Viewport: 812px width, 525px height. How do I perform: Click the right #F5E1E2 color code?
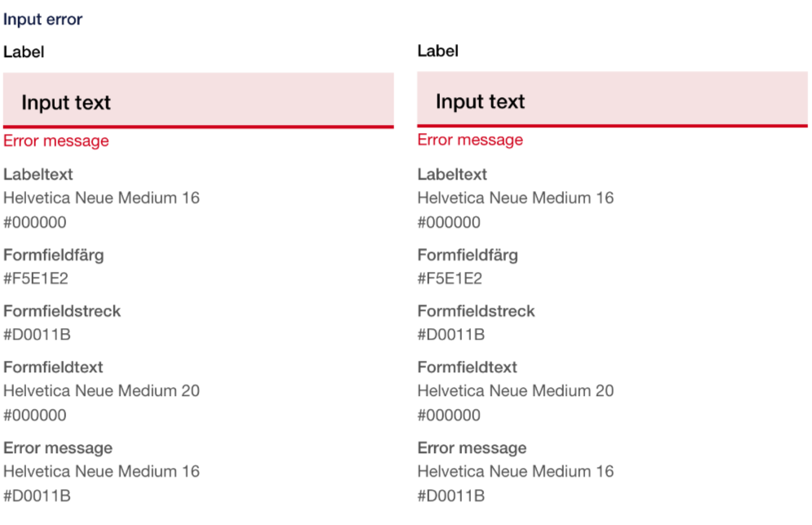(x=450, y=278)
